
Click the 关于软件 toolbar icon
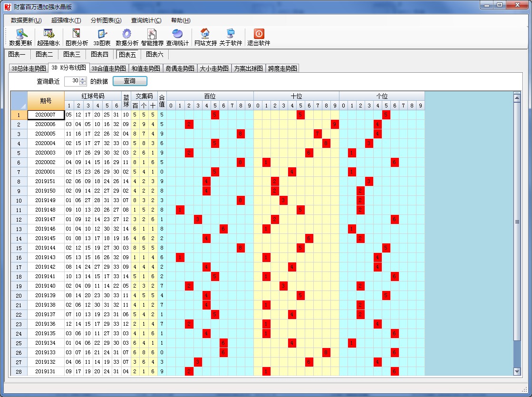tap(231, 37)
